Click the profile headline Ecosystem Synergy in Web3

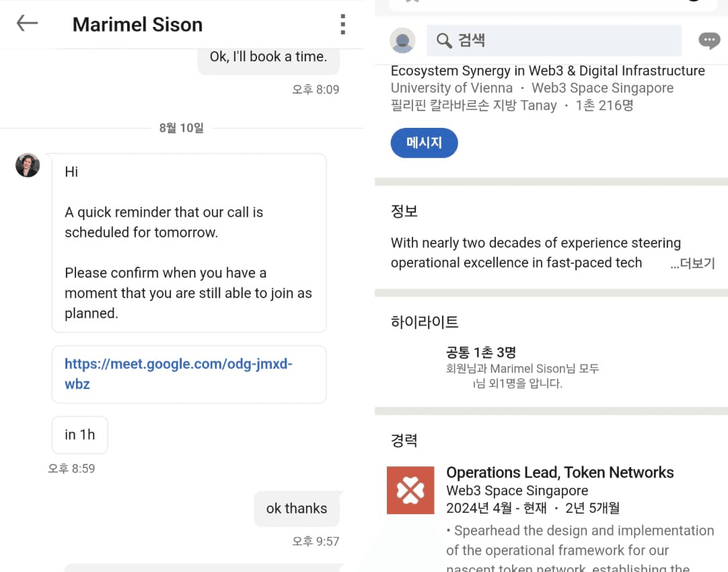[x=548, y=71]
